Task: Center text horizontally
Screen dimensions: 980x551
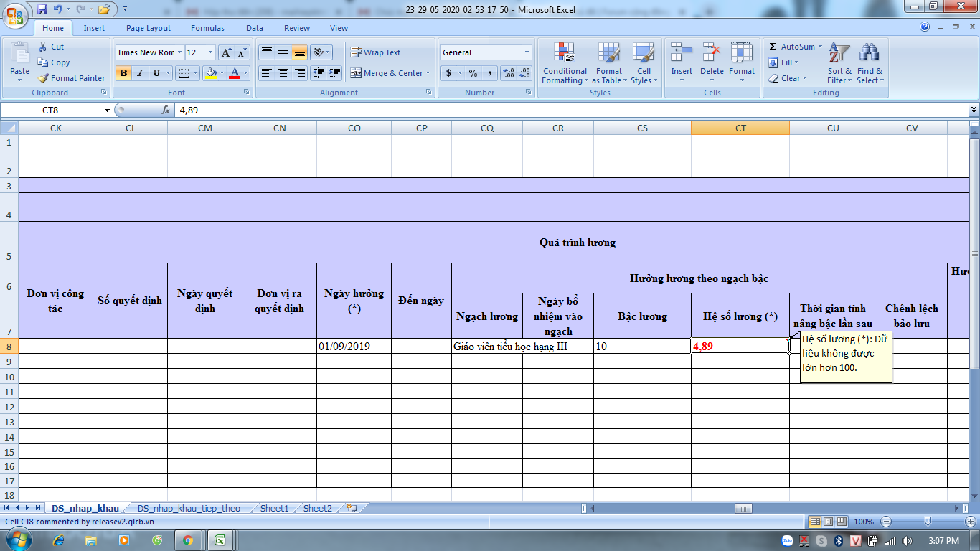Action: pos(283,73)
